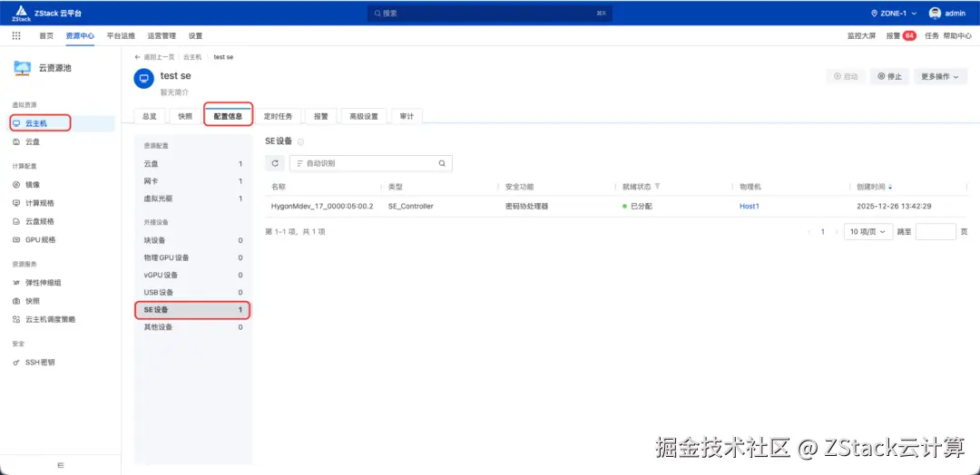The image size is (980, 475).
Task: Switch to the 报警 tab
Action: coord(321,116)
